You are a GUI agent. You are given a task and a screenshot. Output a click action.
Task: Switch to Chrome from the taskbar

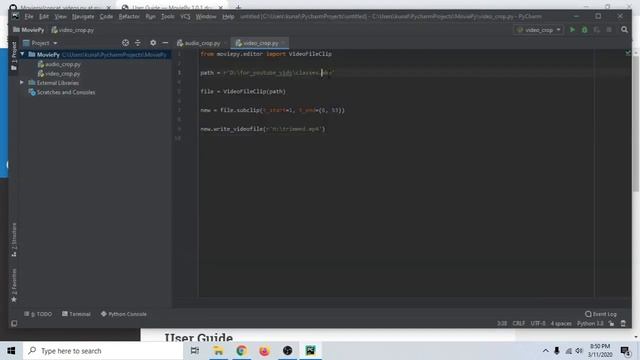241,351
